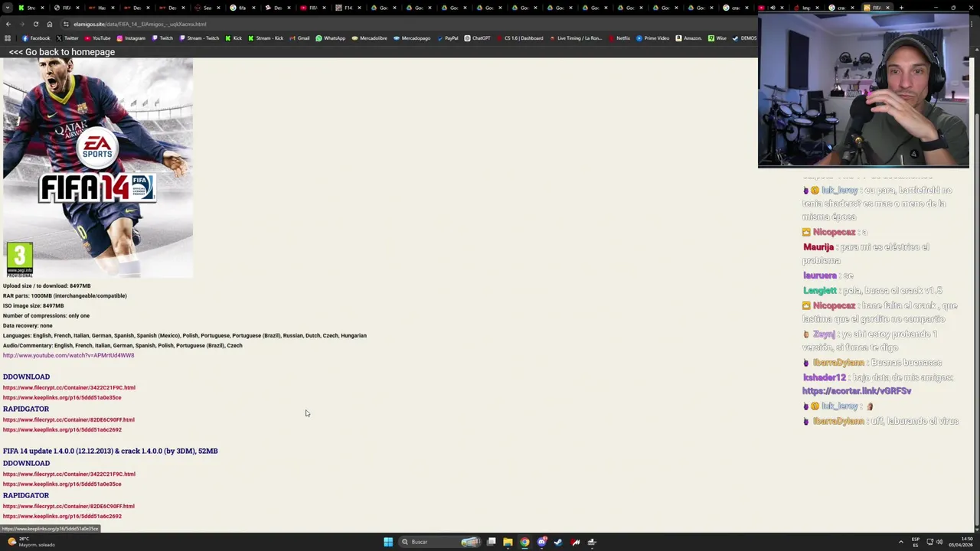Open Steam from the taskbar
Screen dimensions: 980x551
click(558, 542)
